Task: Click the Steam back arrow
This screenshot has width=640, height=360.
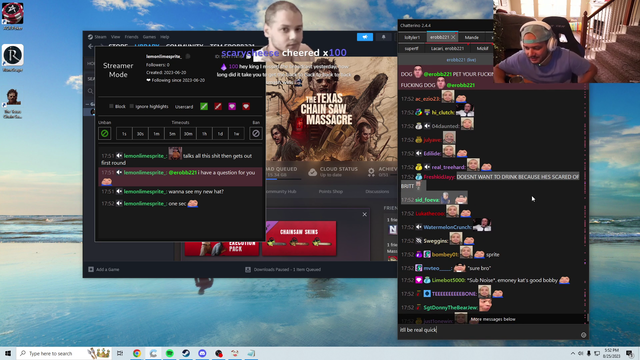Action: click(x=91, y=46)
